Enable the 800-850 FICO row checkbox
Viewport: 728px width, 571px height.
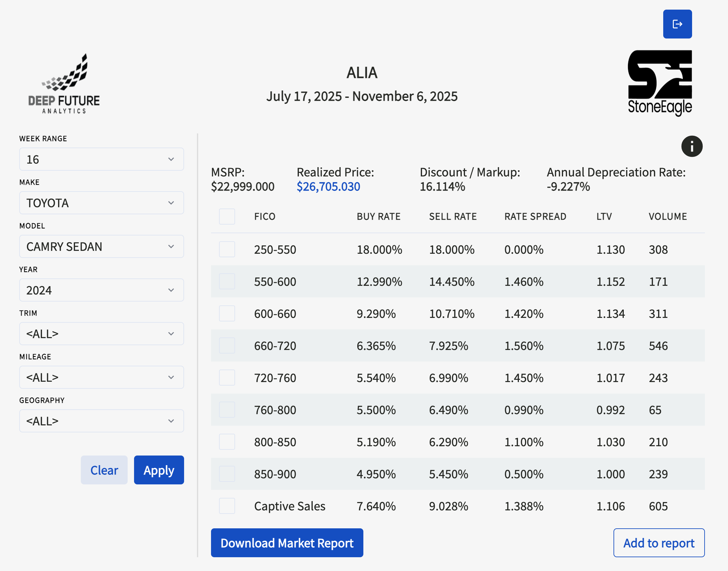(x=227, y=442)
